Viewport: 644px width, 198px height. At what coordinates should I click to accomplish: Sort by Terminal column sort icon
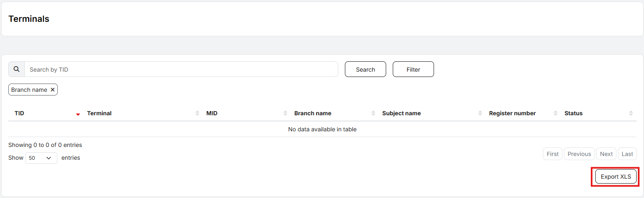pyautogui.click(x=197, y=113)
